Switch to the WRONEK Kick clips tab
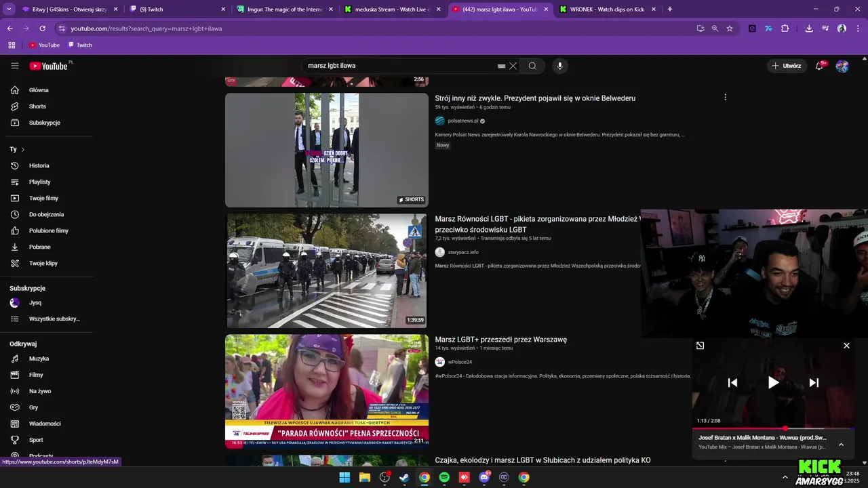Viewport: 868px width, 488px height. point(608,9)
